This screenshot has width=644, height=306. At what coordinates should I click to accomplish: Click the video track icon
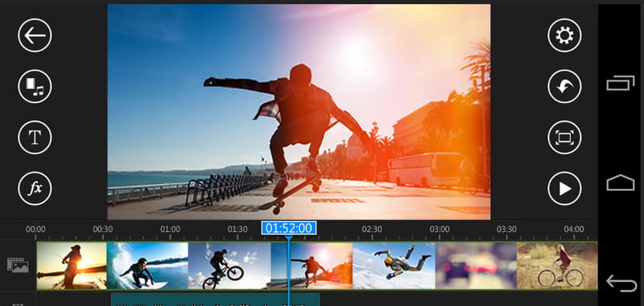pyautogui.click(x=18, y=266)
